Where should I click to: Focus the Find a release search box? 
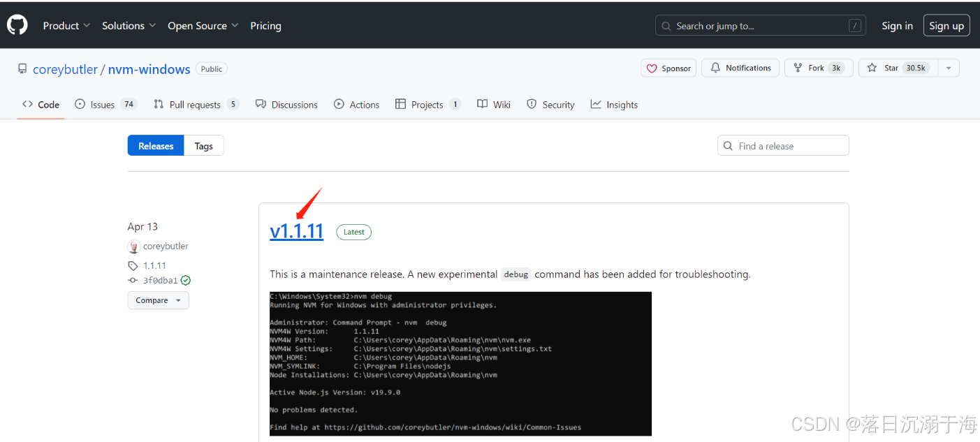click(783, 146)
